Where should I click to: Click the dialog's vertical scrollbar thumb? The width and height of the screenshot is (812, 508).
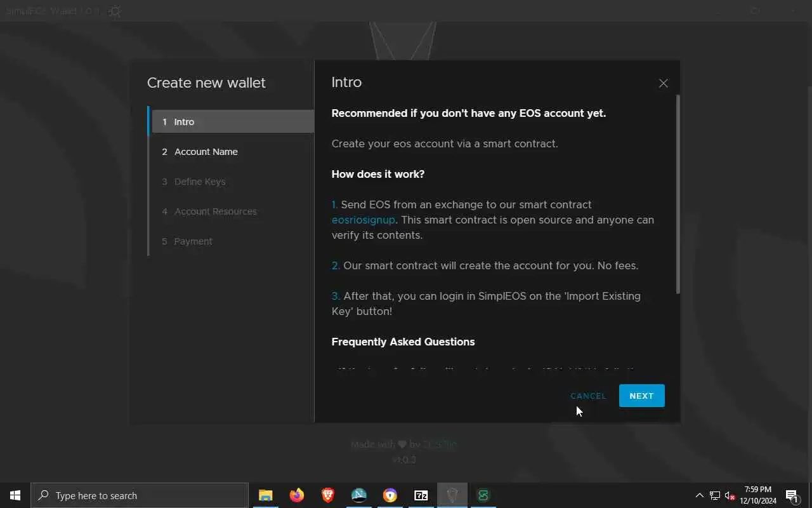point(678,194)
